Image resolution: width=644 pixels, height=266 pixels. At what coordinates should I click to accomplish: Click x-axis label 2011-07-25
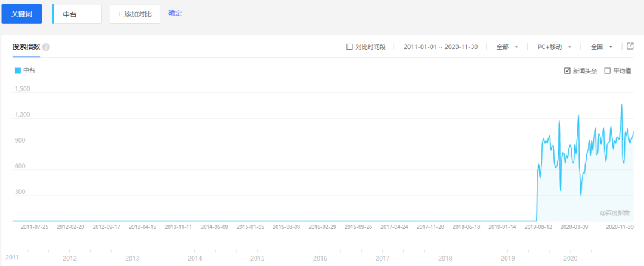point(35,227)
